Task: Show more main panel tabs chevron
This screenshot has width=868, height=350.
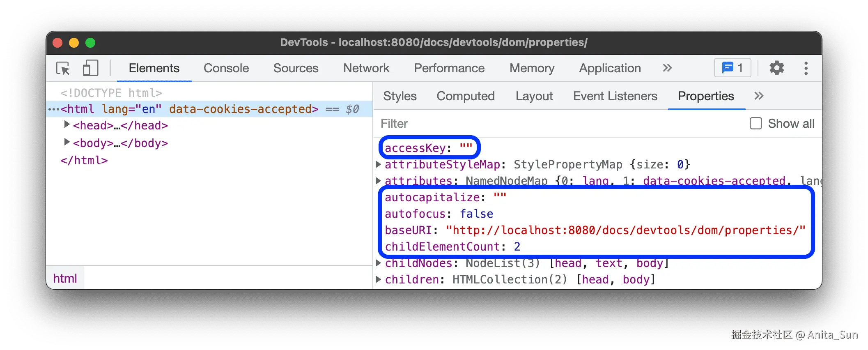Action: 667,68
